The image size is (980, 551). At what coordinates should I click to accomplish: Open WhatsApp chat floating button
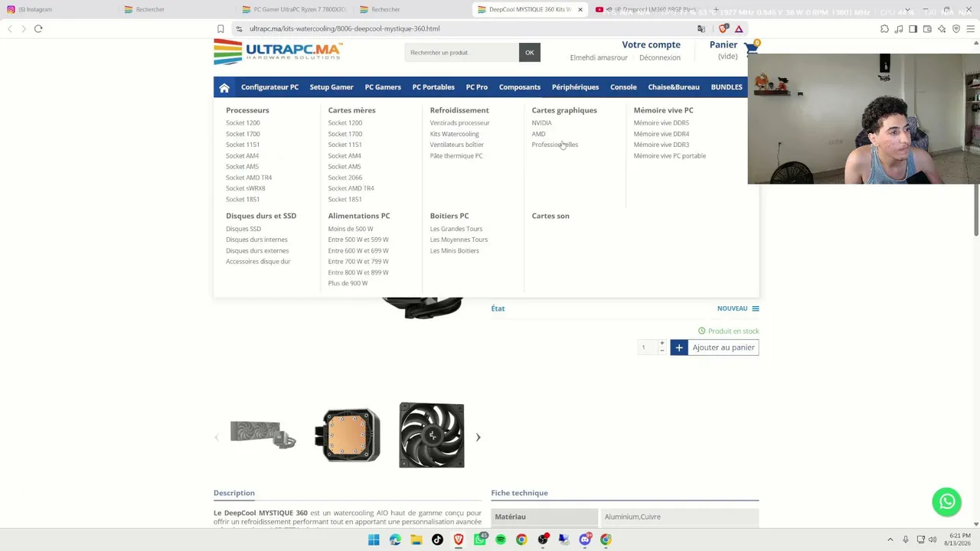point(947,502)
